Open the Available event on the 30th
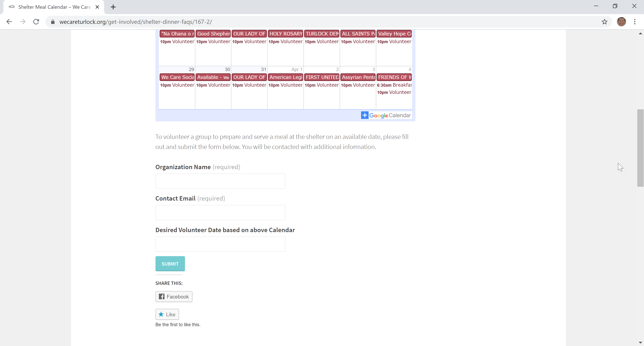 (213, 77)
